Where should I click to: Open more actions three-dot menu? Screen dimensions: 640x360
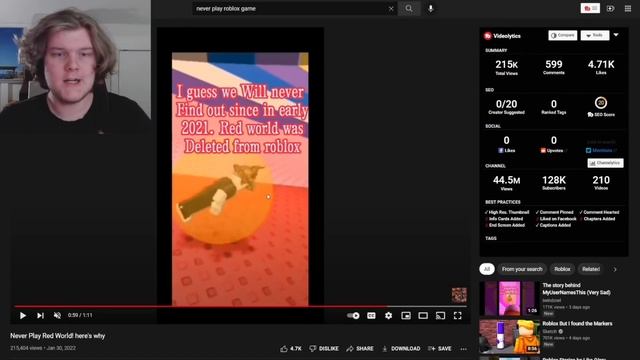(463, 349)
